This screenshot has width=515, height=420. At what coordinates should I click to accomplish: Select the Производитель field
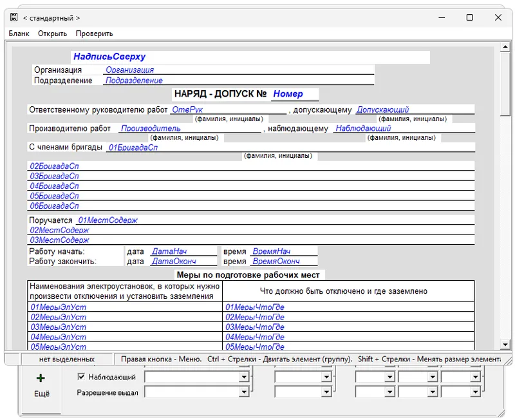(x=190, y=128)
